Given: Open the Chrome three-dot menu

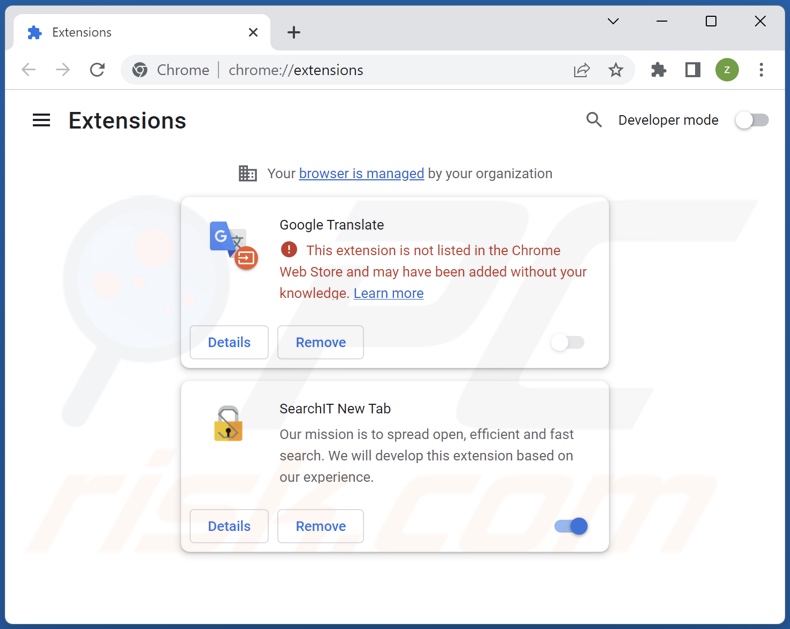Looking at the screenshot, I should [761, 70].
